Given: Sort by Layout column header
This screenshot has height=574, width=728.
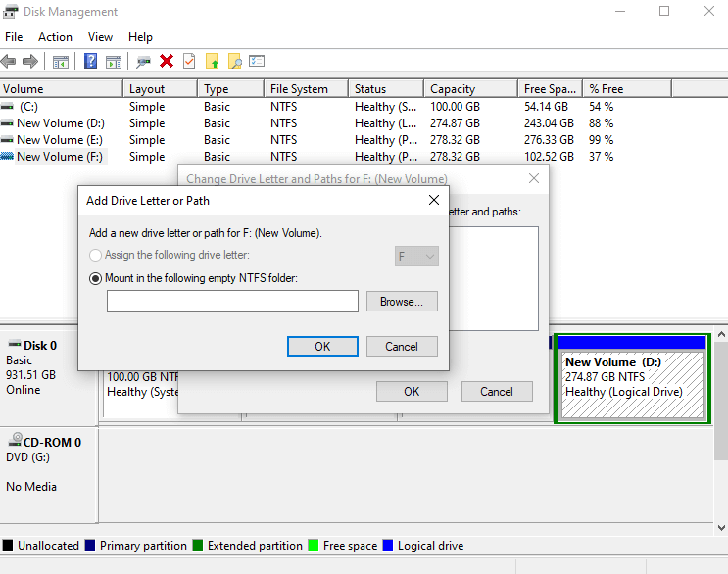Looking at the screenshot, I should (161, 88).
